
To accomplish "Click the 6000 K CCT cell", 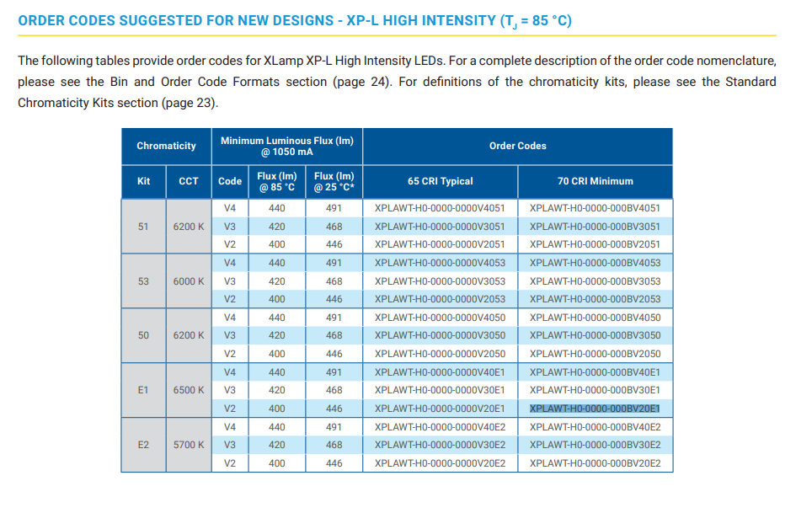I will pos(189,281).
